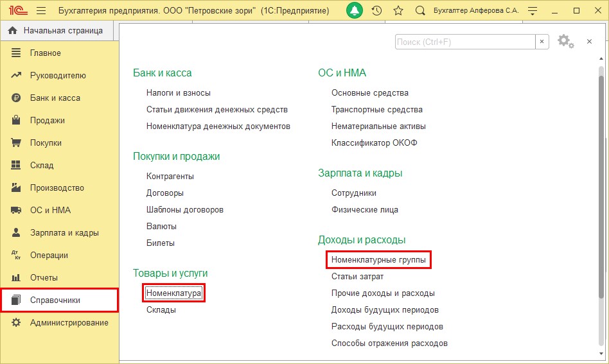609x364 pixels.
Task: Click the gear icon for Администрирование
Action: [16, 322]
